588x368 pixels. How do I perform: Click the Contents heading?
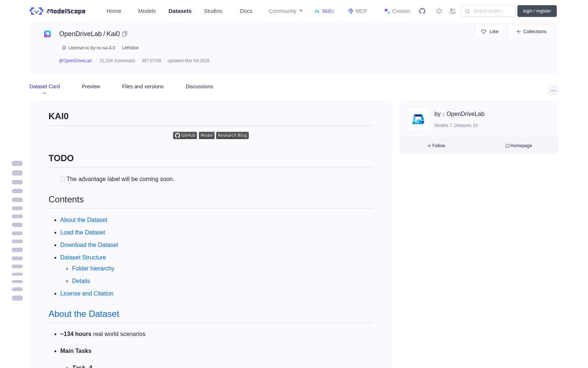tap(66, 199)
